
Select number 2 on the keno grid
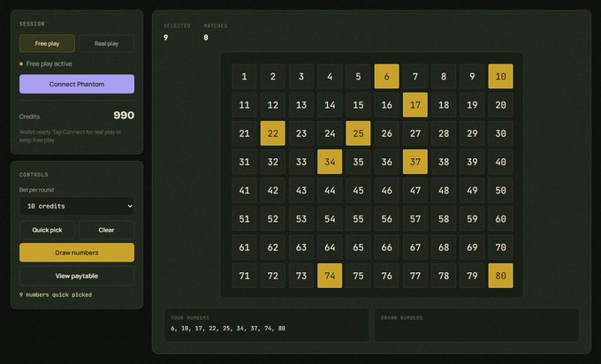[x=273, y=76]
